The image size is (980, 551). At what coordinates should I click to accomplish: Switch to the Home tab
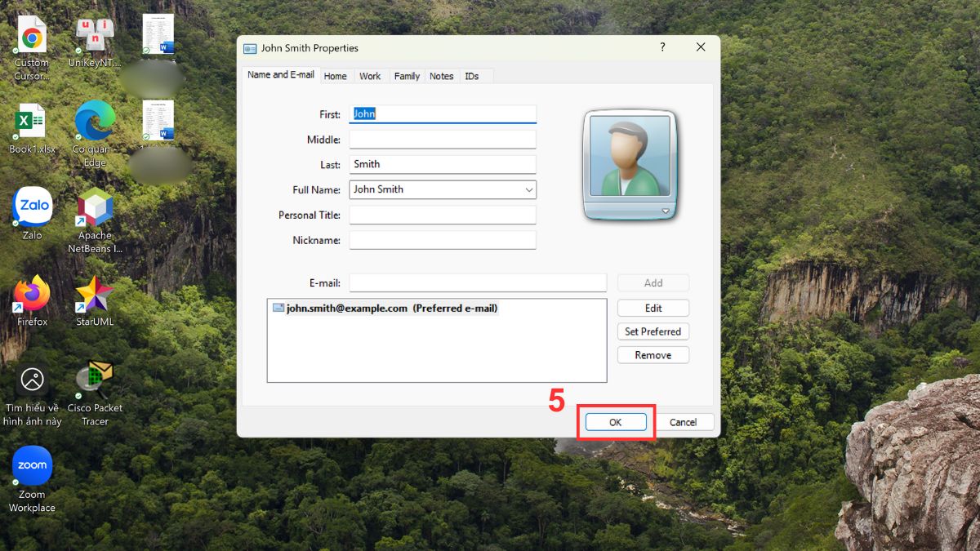coord(336,75)
